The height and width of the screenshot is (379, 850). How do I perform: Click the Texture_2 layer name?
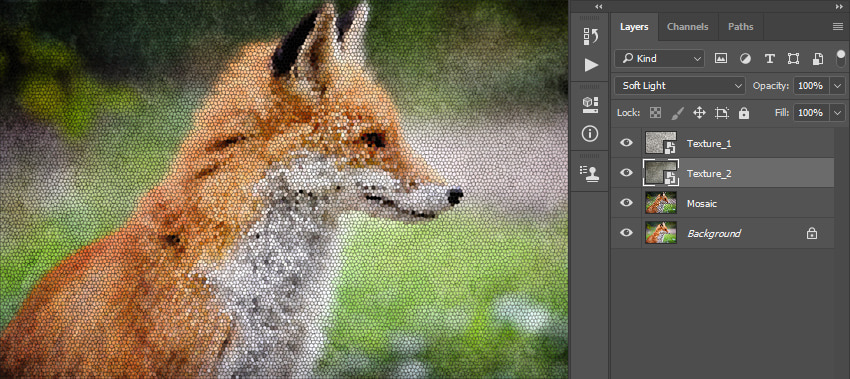(x=709, y=174)
